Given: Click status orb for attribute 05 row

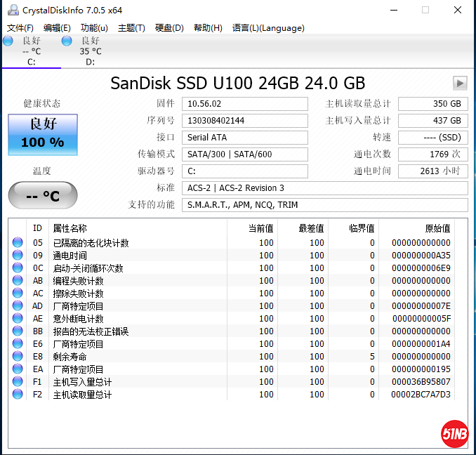Looking at the screenshot, I should tap(18, 243).
